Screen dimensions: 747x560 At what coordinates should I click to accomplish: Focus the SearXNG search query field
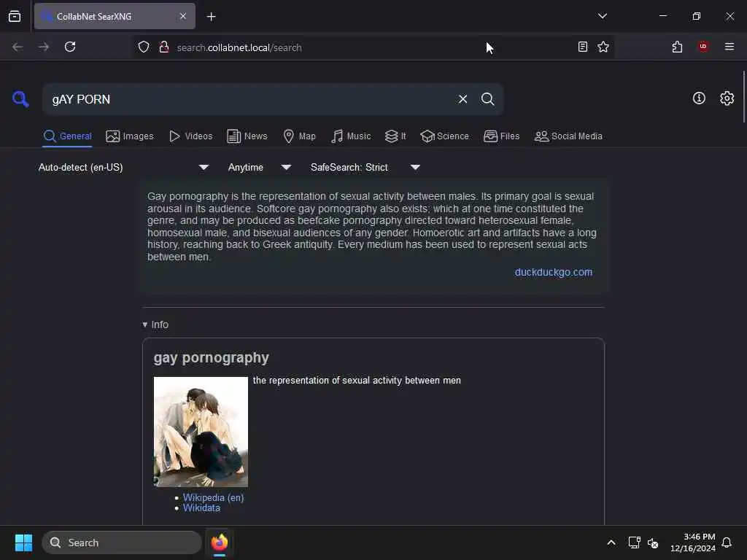250,99
